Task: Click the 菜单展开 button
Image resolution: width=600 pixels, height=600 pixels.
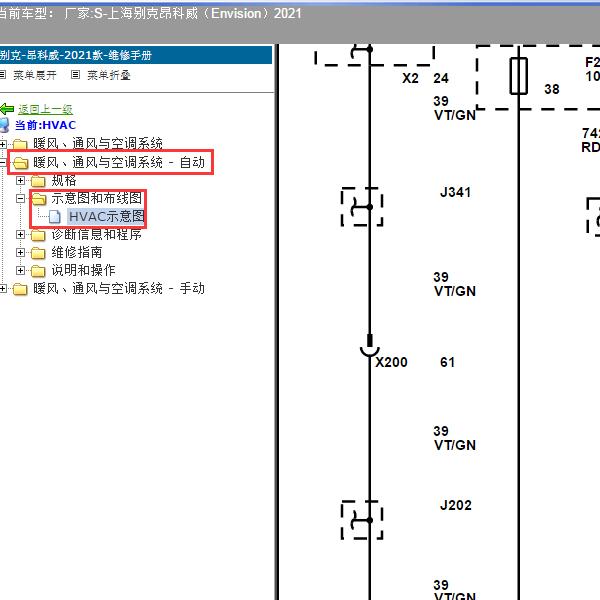Action: pos(35,75)
